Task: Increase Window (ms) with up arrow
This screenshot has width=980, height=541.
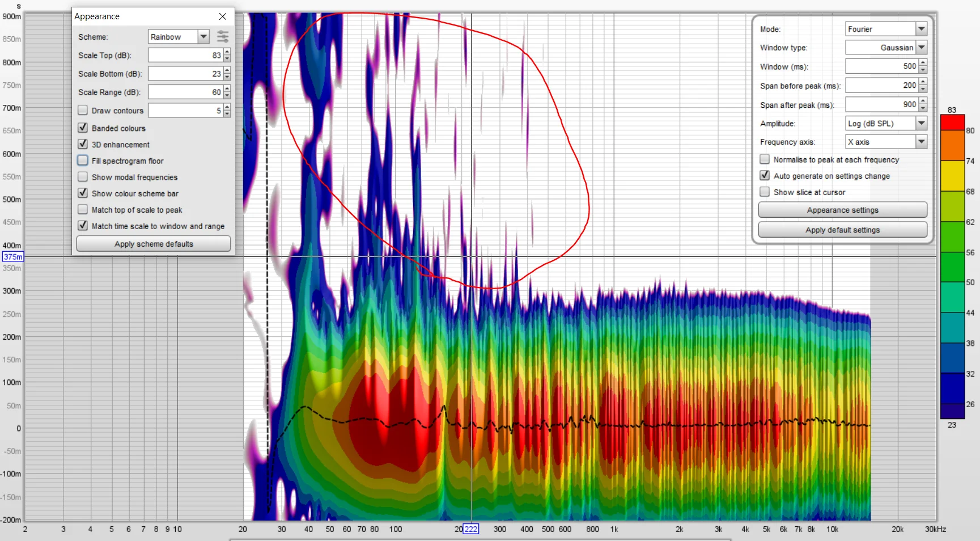Action: pyautogui.click(x=923, y=63)
